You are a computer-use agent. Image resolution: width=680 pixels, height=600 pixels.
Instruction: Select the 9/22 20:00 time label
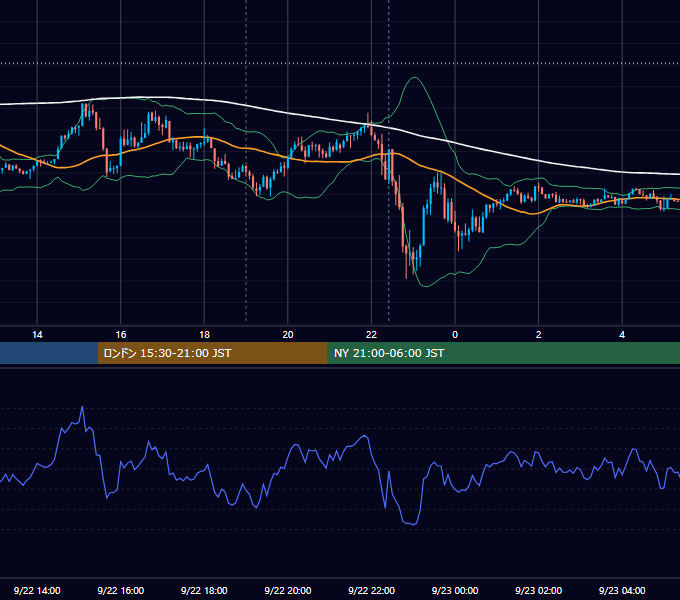tap(288, 590)
